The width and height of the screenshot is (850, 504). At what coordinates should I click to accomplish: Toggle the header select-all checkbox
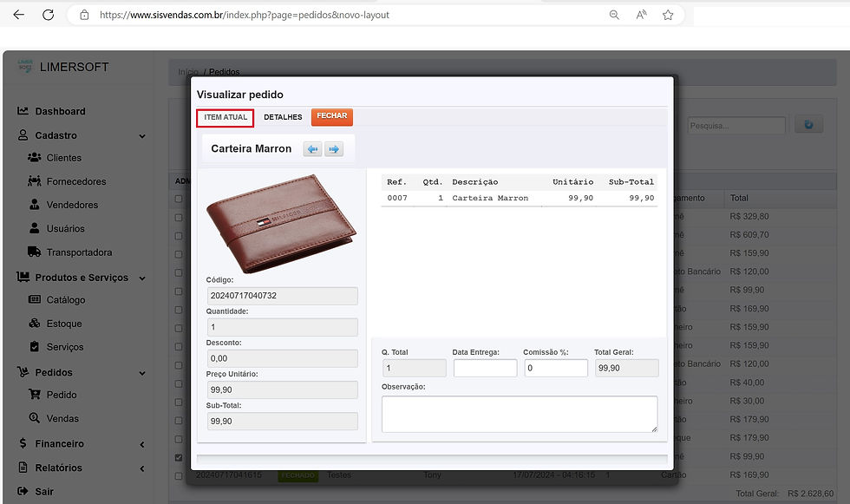(x=179, y=199)
